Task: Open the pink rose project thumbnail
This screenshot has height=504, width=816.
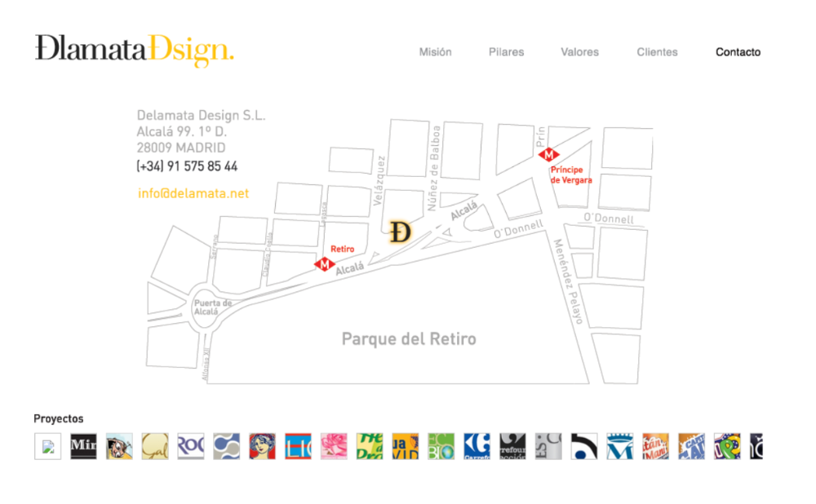Action: [334, 446]
